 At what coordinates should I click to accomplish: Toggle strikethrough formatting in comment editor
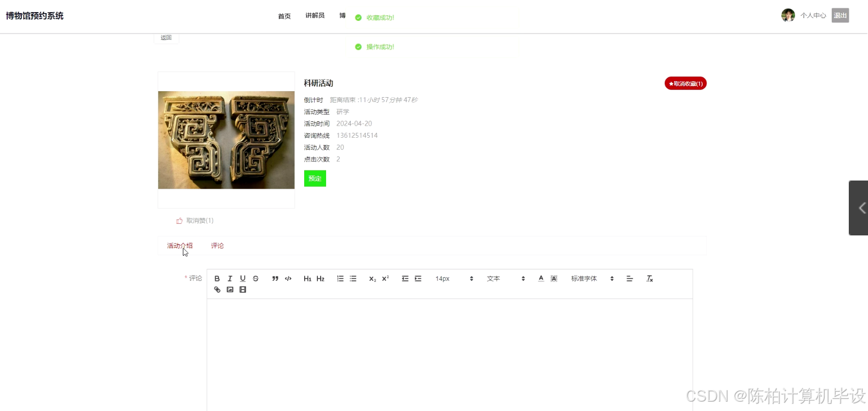pyautogui.click(x=256, y=279)
